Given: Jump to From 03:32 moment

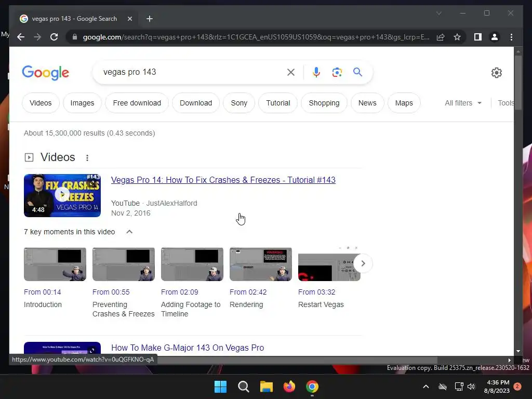Looking at the screenshot, I should [316, 292].
